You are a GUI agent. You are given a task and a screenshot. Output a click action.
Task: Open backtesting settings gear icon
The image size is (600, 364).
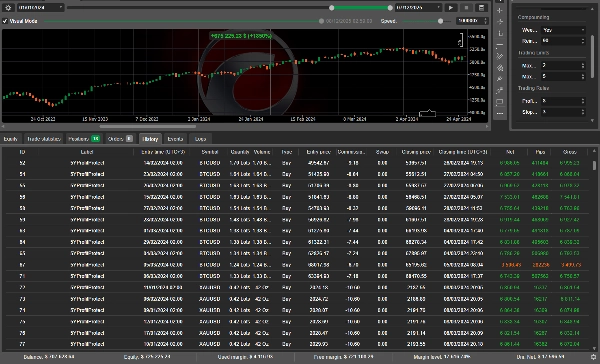(8, 7)
